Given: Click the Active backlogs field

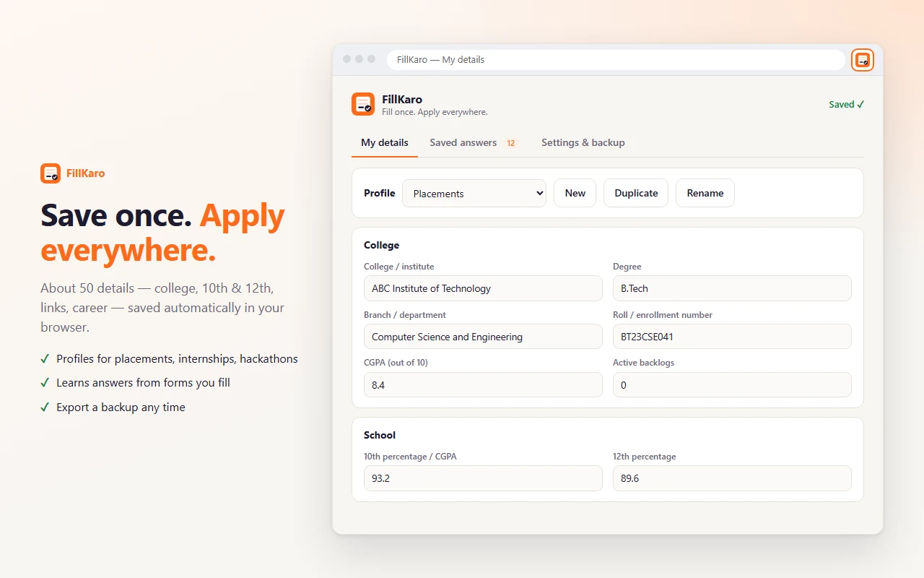Looking at the screenshot, I should (732, 385).
